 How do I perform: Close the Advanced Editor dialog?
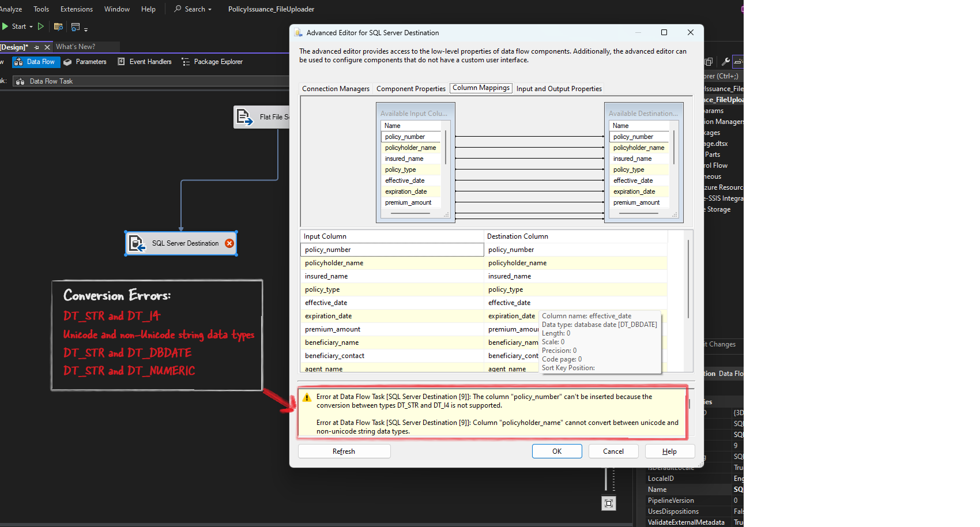click(x=691, y=32)
